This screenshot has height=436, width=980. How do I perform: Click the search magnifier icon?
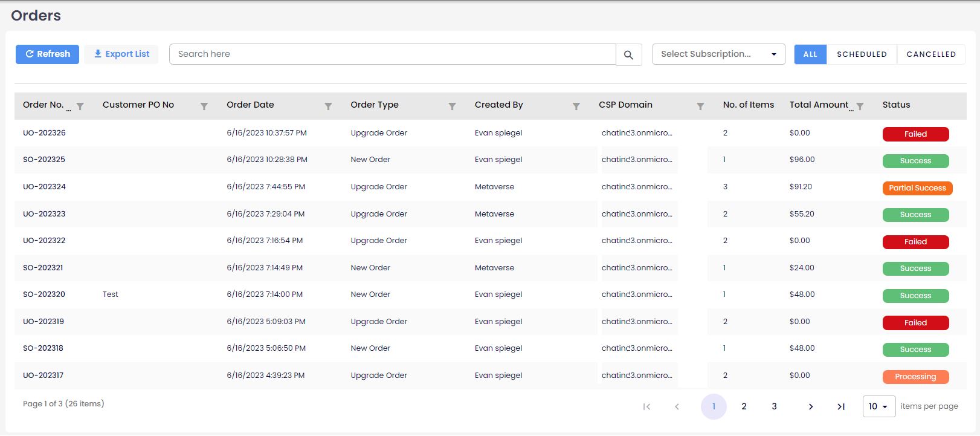(x=628, y=54)
